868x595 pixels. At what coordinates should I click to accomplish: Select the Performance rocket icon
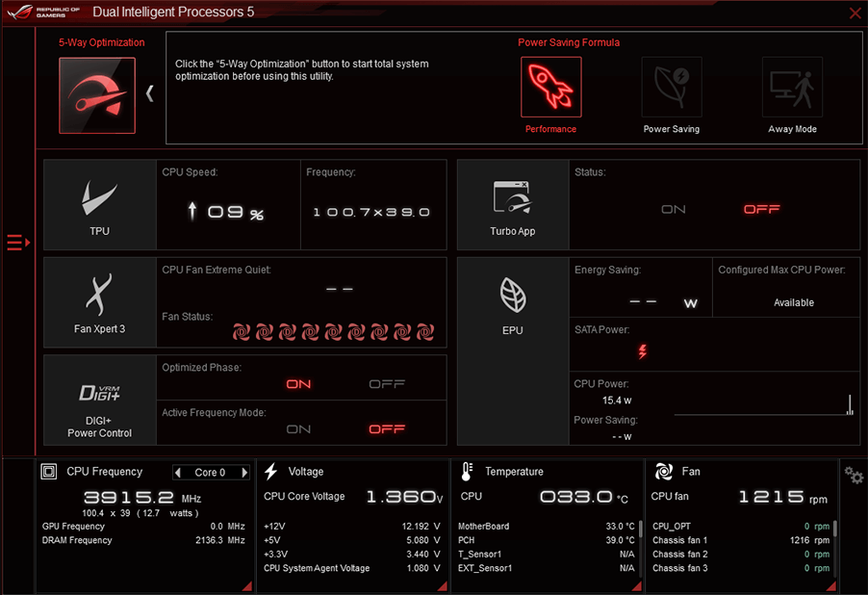coord(550,88)
